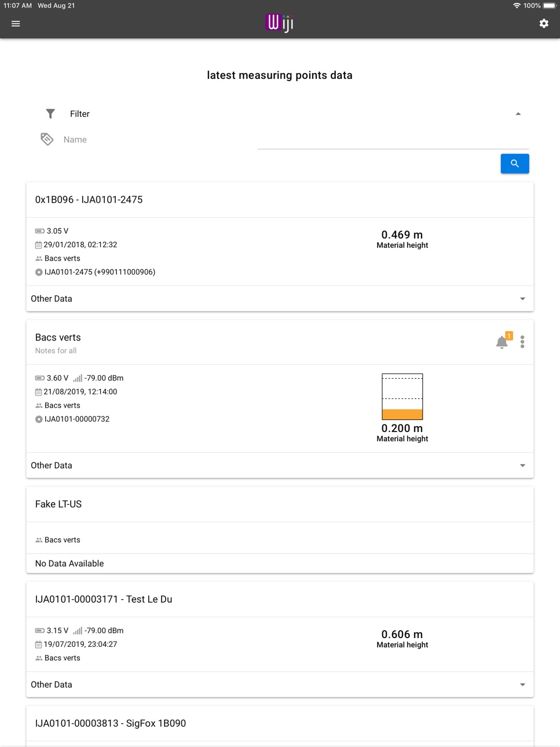560x747 pixels.
Task: Click Notes for all subtitle
Action: (56, 351)
